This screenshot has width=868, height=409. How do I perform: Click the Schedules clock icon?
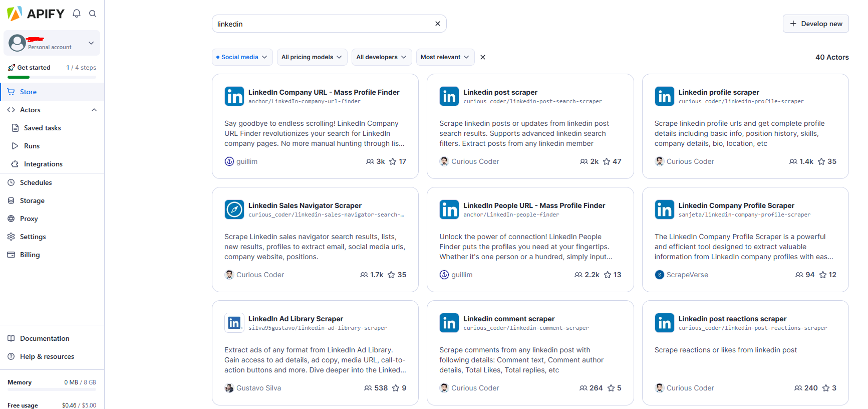[x=11, y=182]
